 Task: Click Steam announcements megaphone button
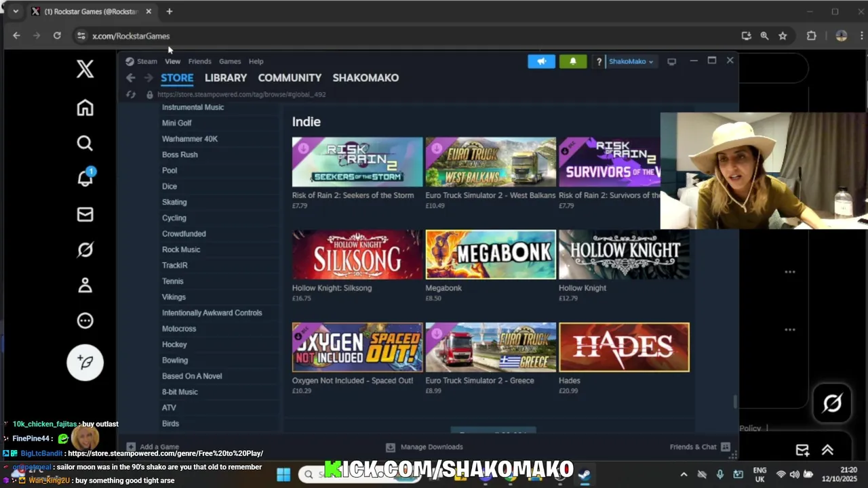tap(541, 61)
